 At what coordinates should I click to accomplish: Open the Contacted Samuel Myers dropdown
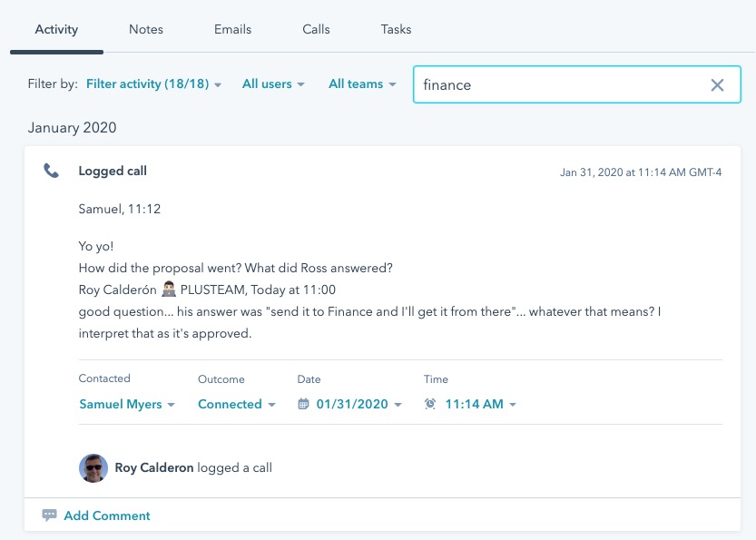[126, 404]
